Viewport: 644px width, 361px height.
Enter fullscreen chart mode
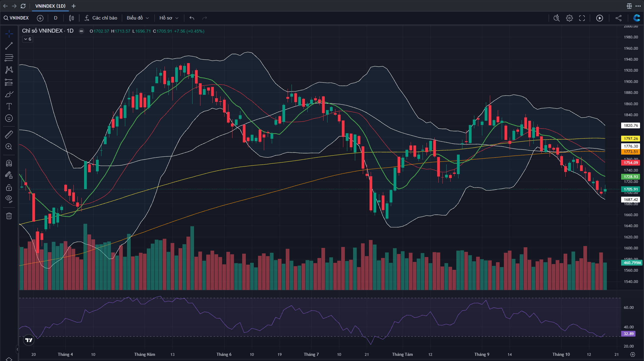click(582, 18)
